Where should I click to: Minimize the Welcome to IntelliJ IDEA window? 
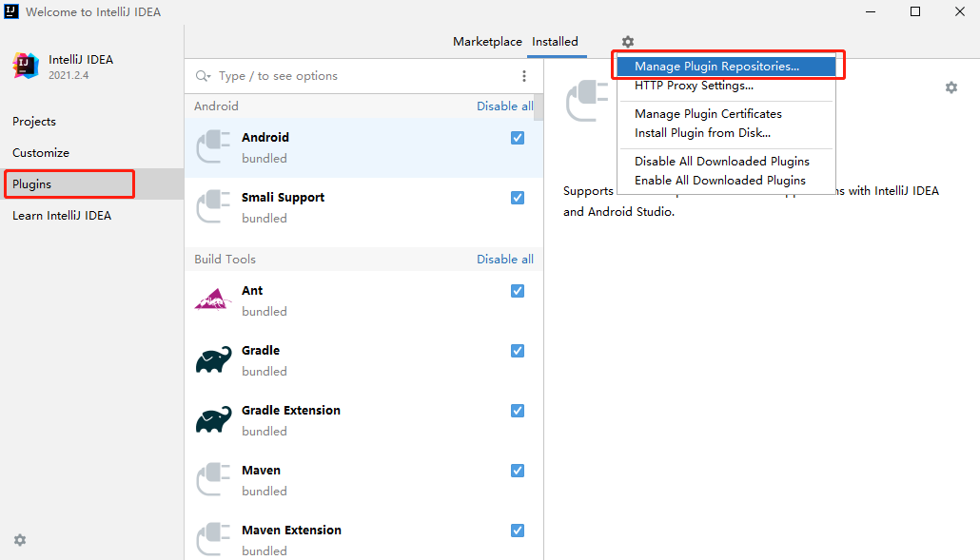[x=871, y=11]
